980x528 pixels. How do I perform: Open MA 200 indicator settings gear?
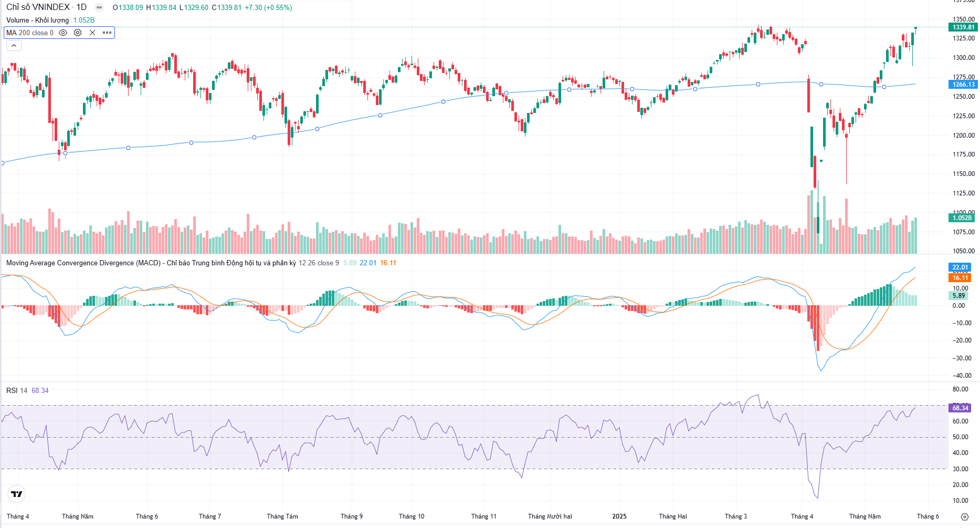[78, 33]
